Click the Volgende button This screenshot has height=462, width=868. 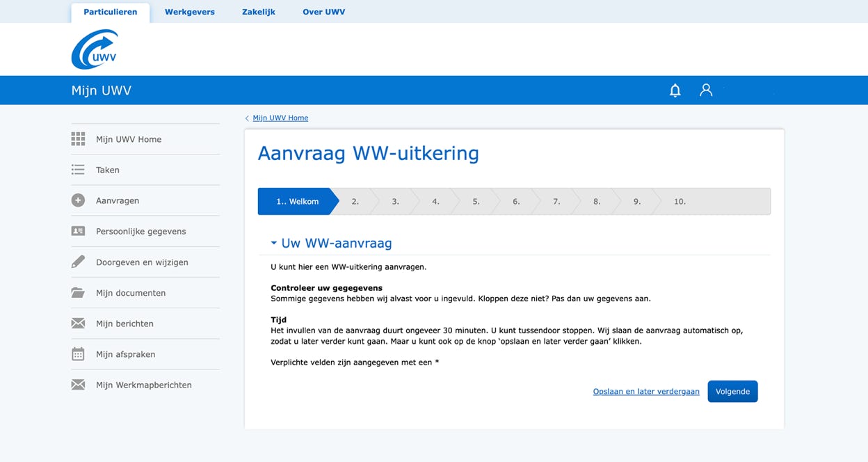pos(732,392)
